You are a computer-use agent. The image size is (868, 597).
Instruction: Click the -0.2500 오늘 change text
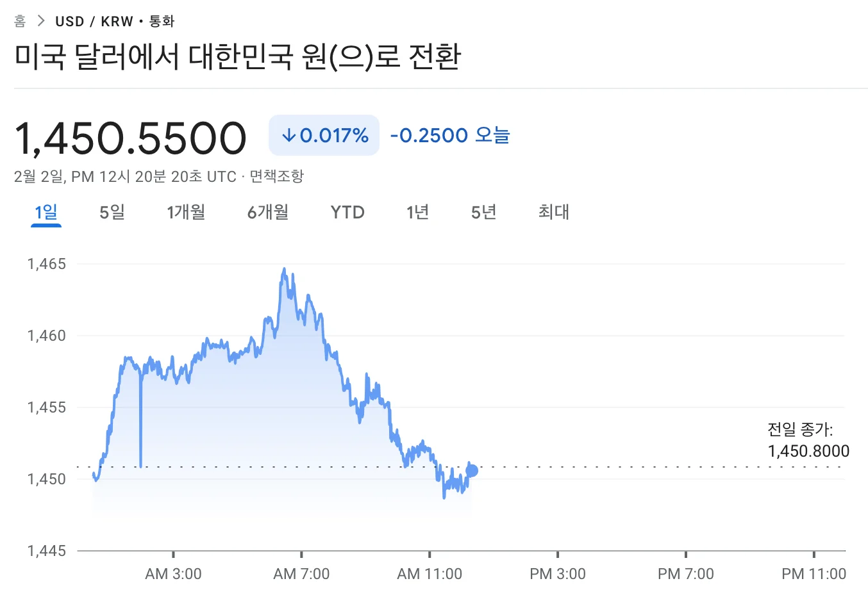[x=449, y=135]
